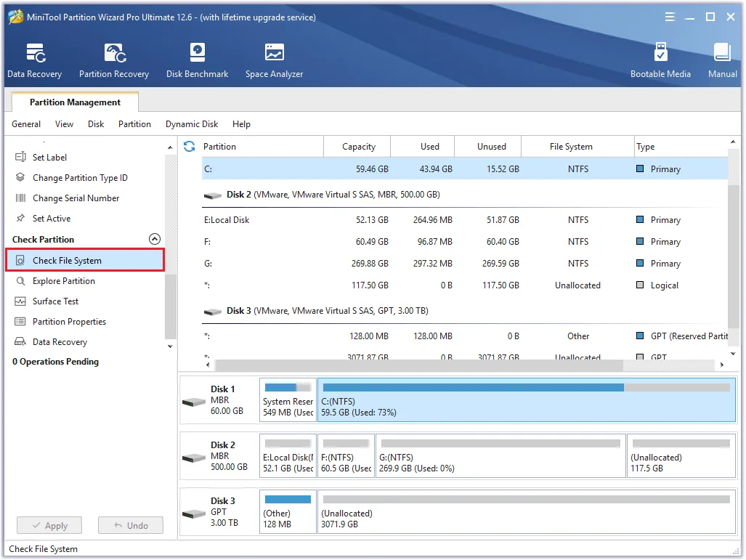
Task: Sort by the File System column header
Action: [x=577, y=147]
